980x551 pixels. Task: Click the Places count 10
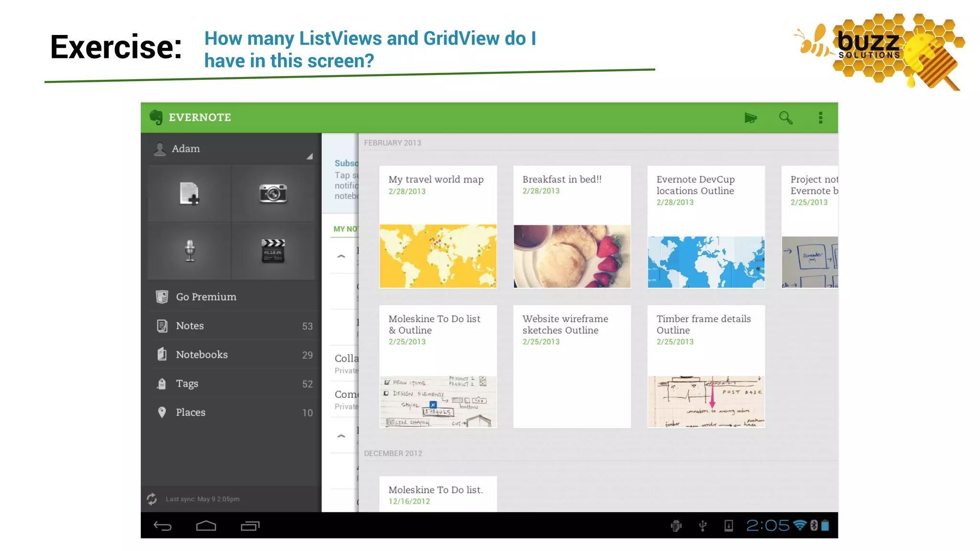pos(307,413)
